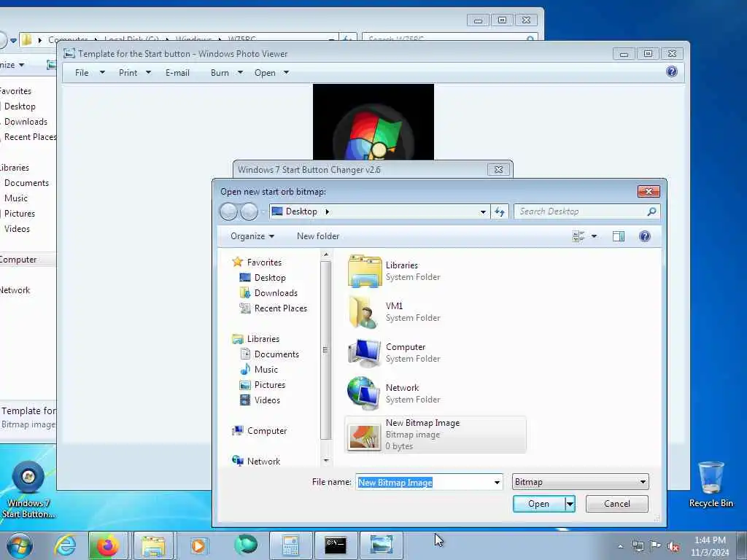Select Windows 7 Start Button desktop shortcut

pos(28,489)
